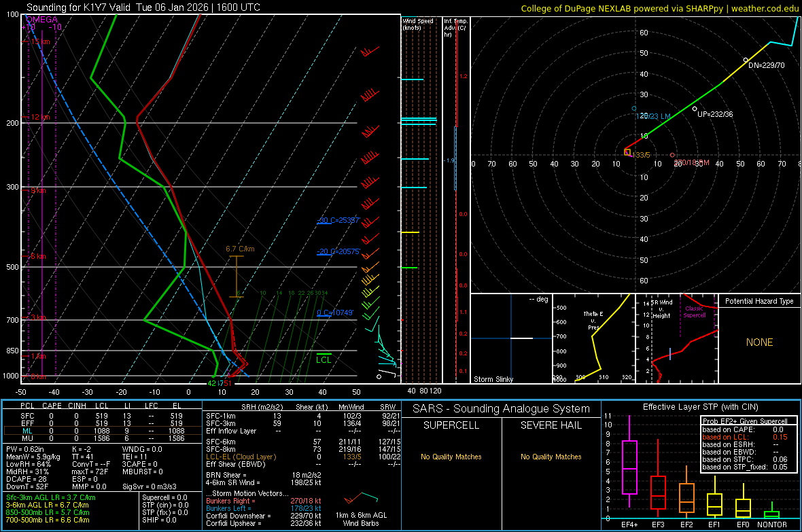Click the CAPE column header
Image resolution: width=802 pixels, height=532 pixels.
point(52,406)
